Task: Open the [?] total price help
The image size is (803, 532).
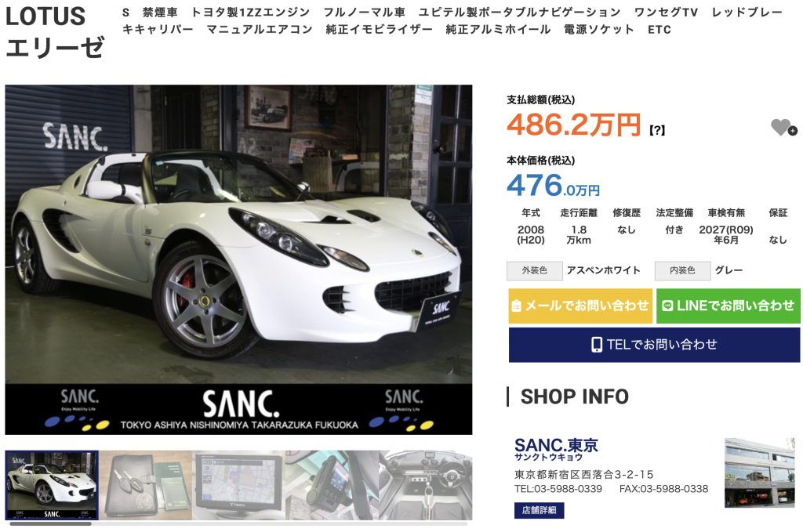Action: pos(657,130)
